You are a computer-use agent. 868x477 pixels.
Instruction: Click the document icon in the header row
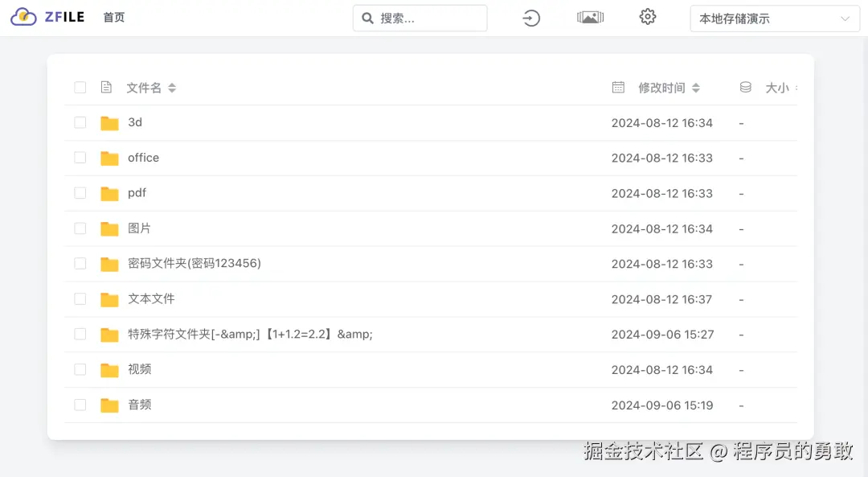coord(106,87)
